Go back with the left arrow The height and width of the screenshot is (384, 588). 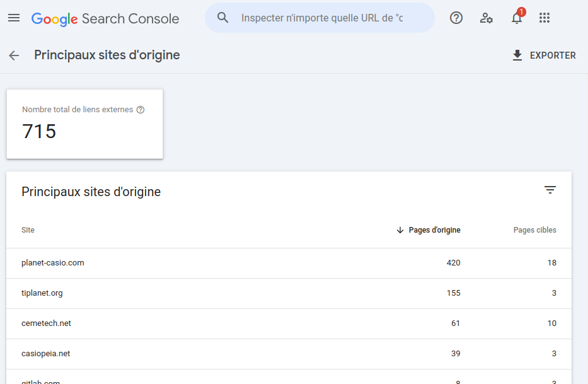click(x=14, y=55)
